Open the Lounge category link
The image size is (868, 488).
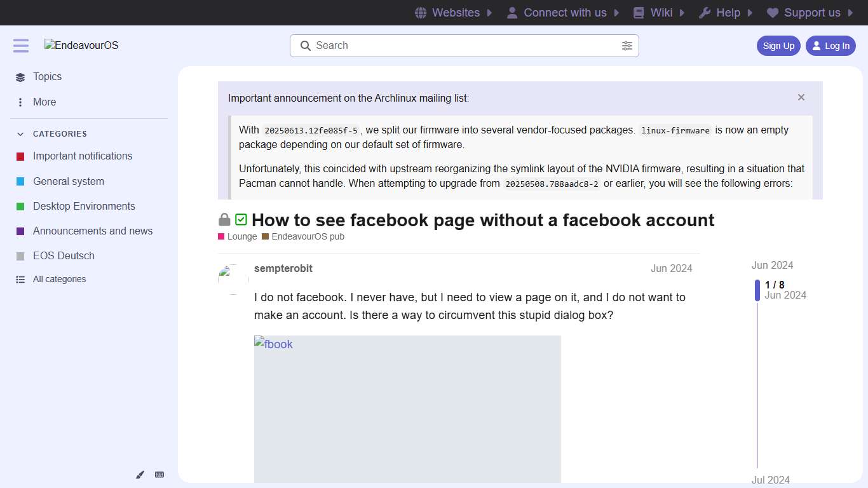coord(241,236)
